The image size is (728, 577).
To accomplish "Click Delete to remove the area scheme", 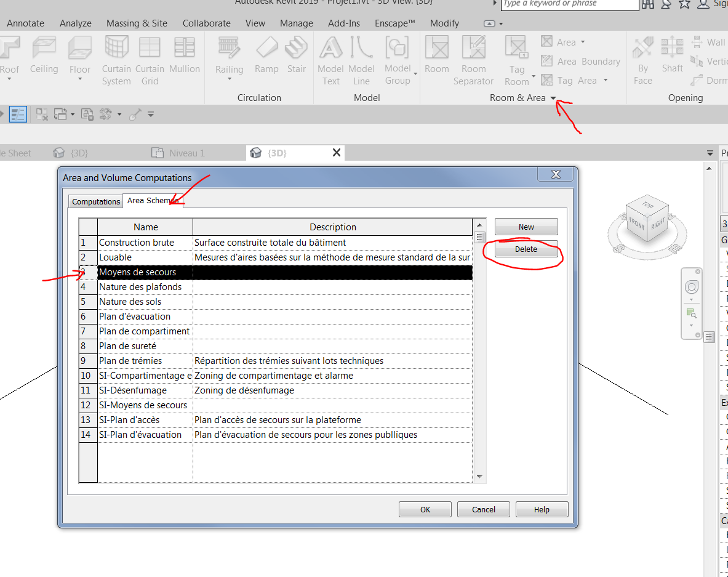I will point(526,249).
